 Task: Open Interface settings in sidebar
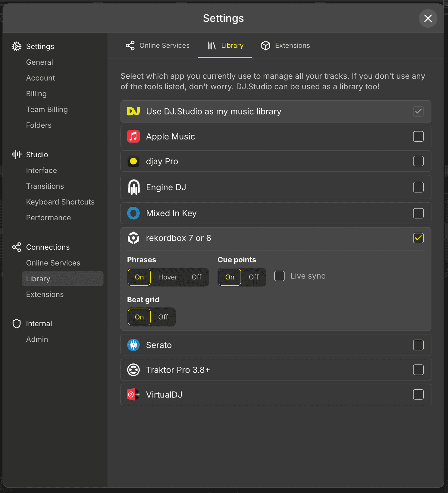(x=41, y=171)
